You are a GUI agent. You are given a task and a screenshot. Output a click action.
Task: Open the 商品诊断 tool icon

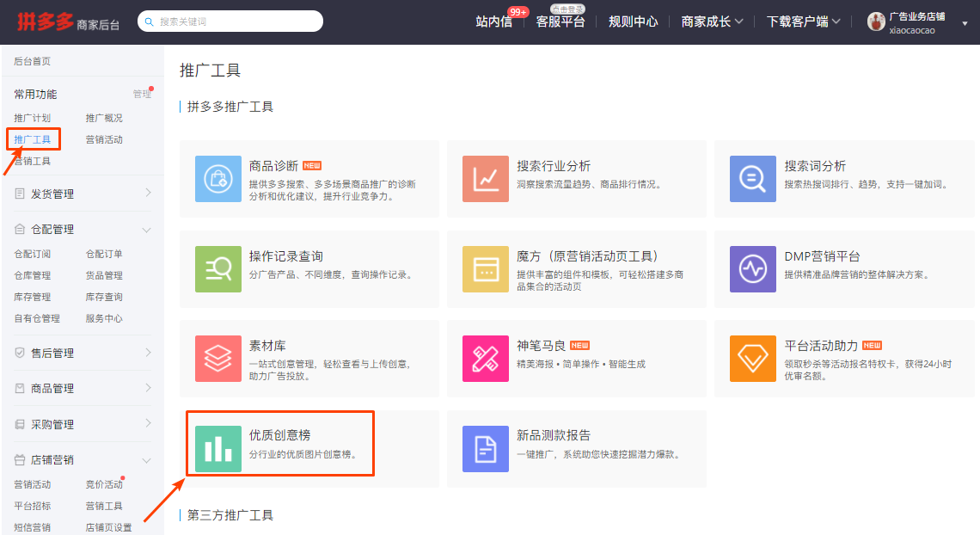pos(218,179)
